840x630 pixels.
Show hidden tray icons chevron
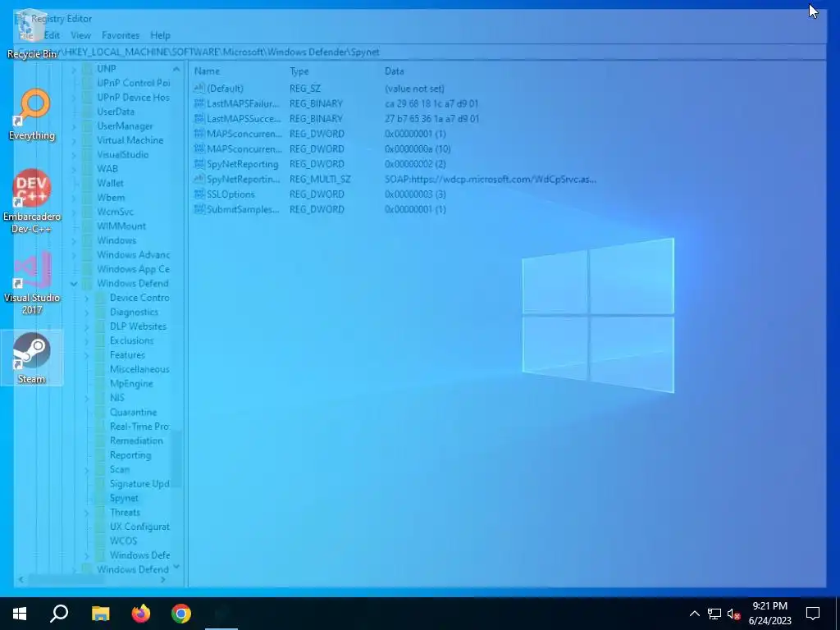pyautogui.click(x=694, y=614)
